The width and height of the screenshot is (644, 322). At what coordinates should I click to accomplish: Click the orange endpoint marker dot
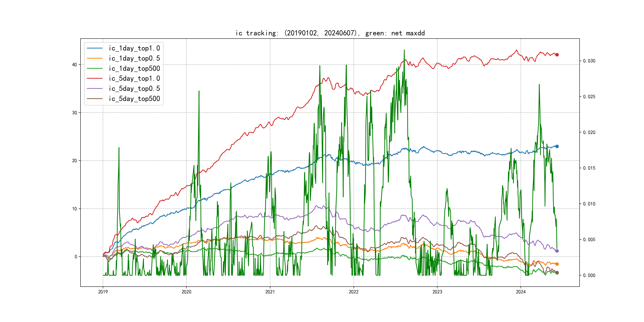[557, 264]
